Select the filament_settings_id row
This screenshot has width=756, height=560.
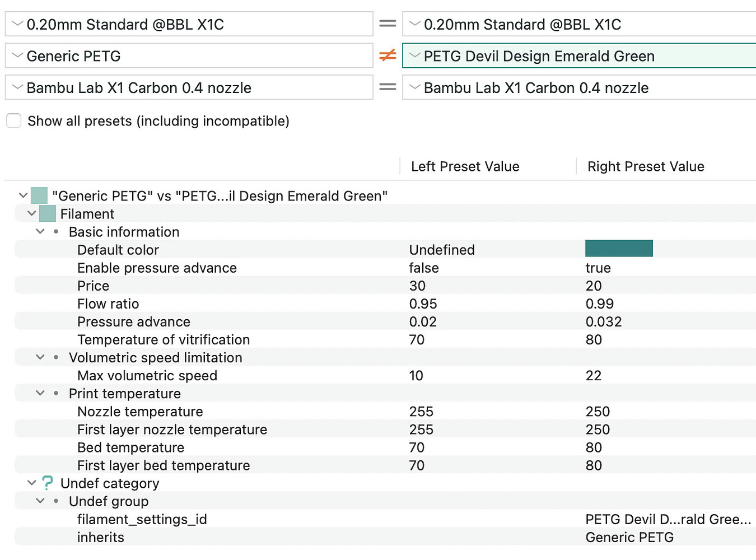pos(385,519)
